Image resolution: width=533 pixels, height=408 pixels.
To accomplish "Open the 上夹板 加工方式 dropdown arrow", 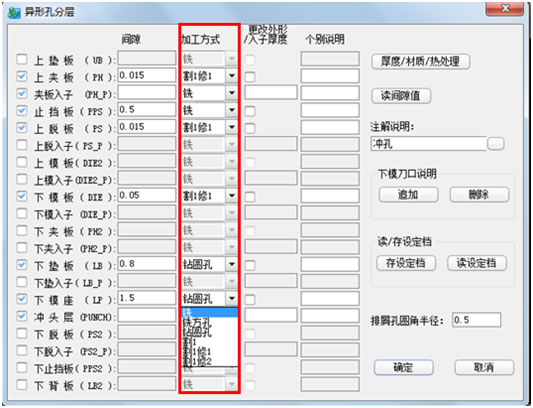I will [x=231, y=76].
